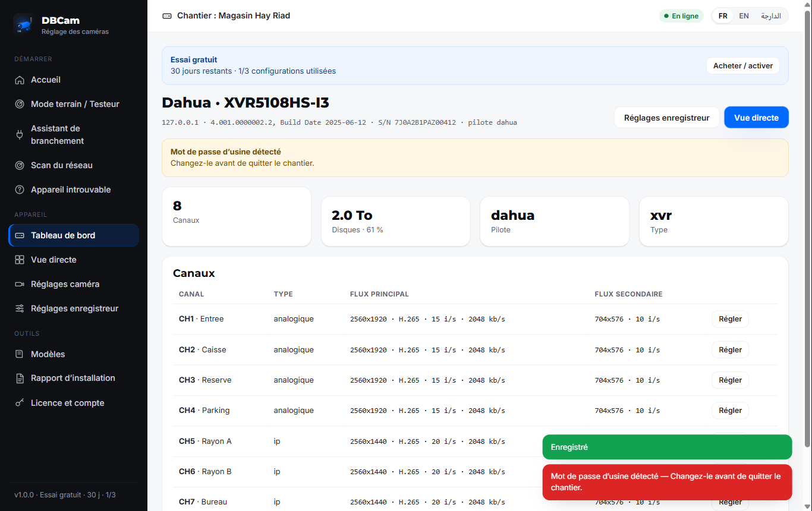
Task: Click the En ligne status badge
Action: 681,16
